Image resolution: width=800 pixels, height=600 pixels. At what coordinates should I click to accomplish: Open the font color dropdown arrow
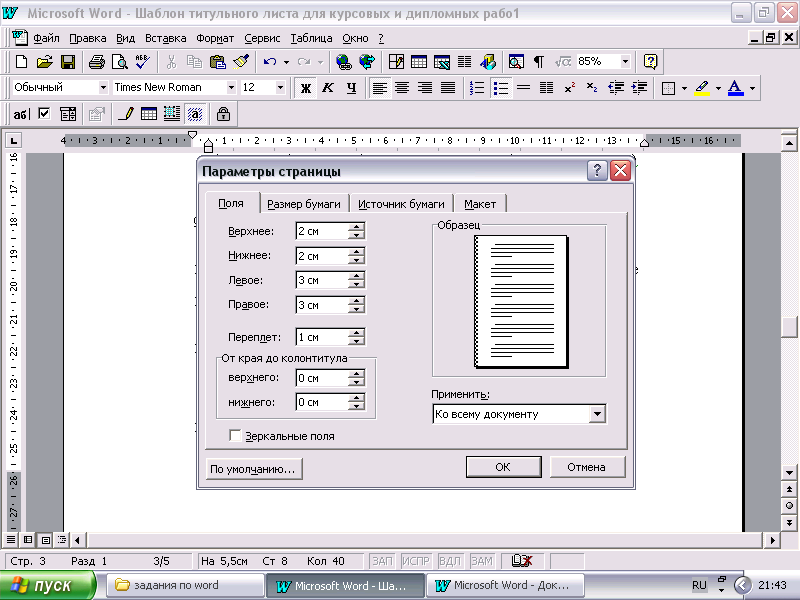[753, 88]
